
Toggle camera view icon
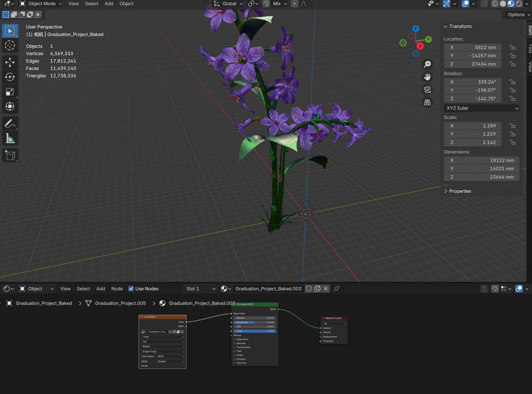pos(427,89)
